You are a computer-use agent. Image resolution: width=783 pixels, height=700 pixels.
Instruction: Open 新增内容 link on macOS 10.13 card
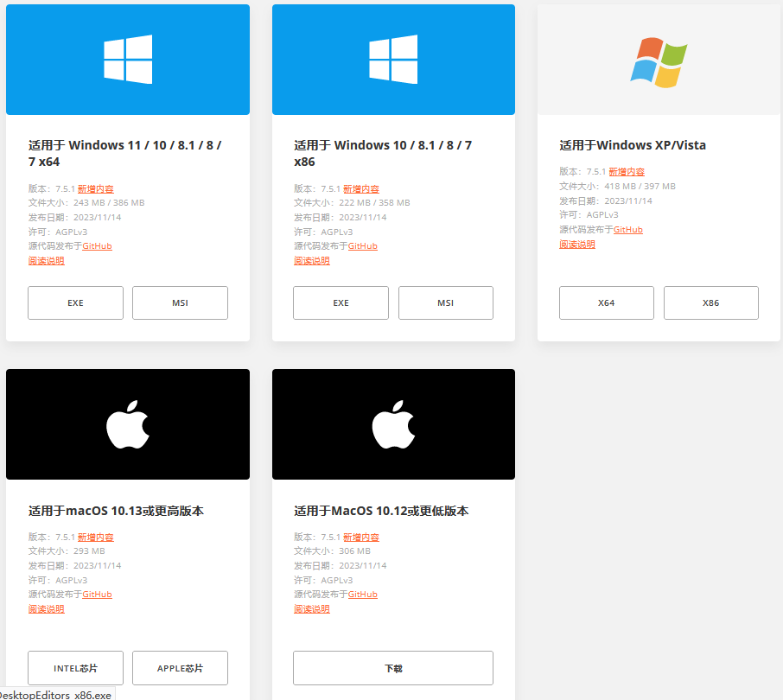coord(96,538)
